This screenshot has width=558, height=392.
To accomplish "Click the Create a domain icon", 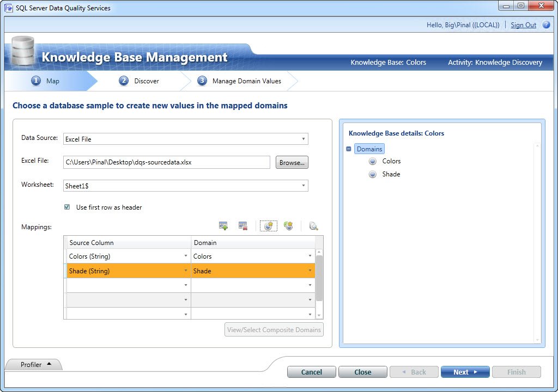I will [269, 225].
